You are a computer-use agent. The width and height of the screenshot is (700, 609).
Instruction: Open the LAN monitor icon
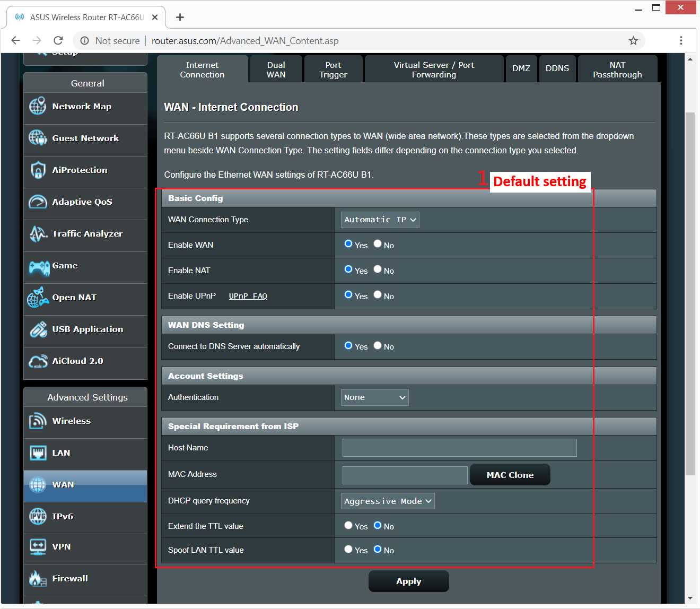click(38, 453)
